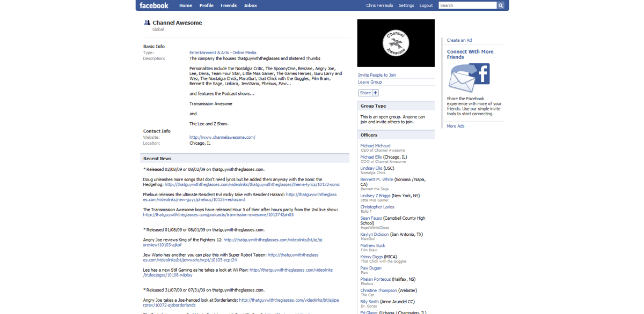Viewport: 644px width, 314px height.
Task: Click the Facebook logo in the header
Action: tap(154, 5)
